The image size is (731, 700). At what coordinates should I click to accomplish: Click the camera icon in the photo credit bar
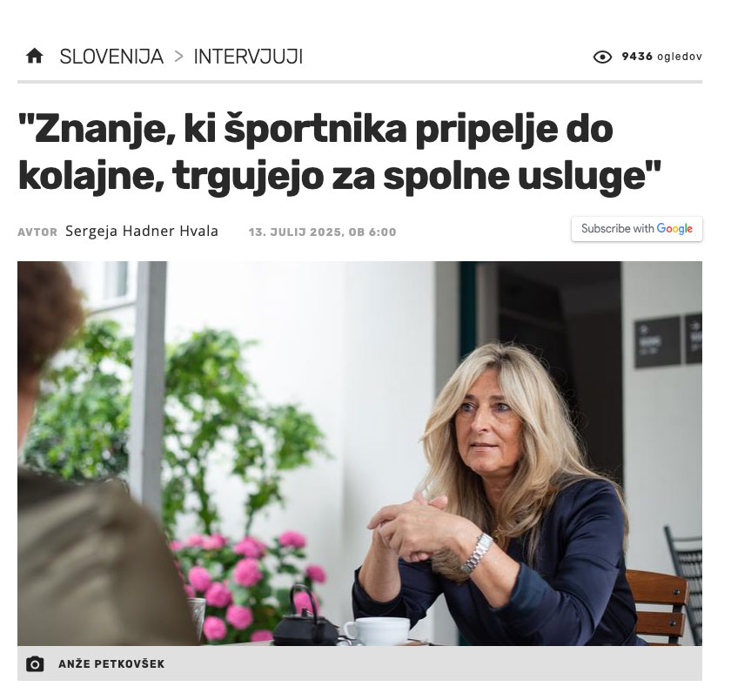pyautogui.click(x=35, y=663)
